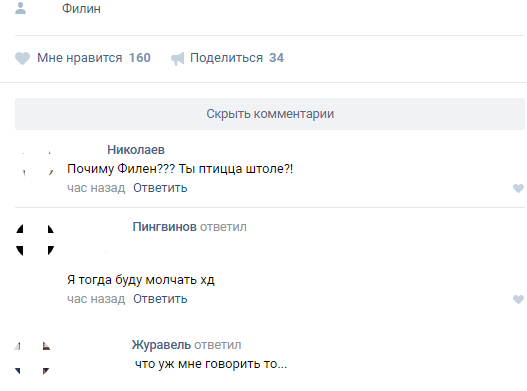Click Николаев's avatar thumbnail
527x391 pixels.
(35, 163)
